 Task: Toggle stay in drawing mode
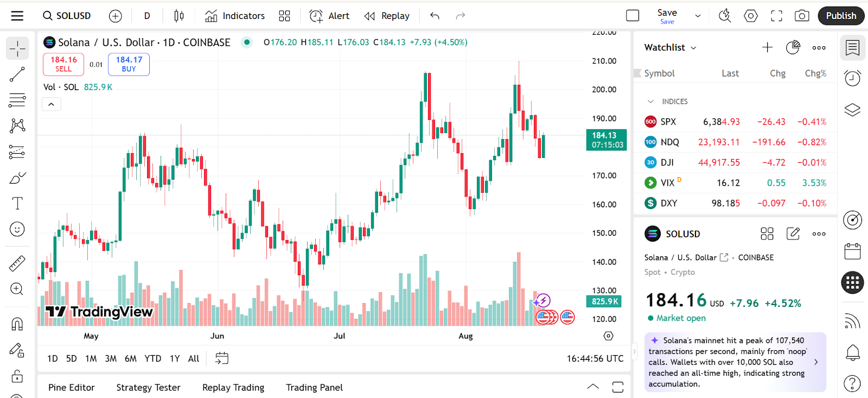tap(17, 350)
